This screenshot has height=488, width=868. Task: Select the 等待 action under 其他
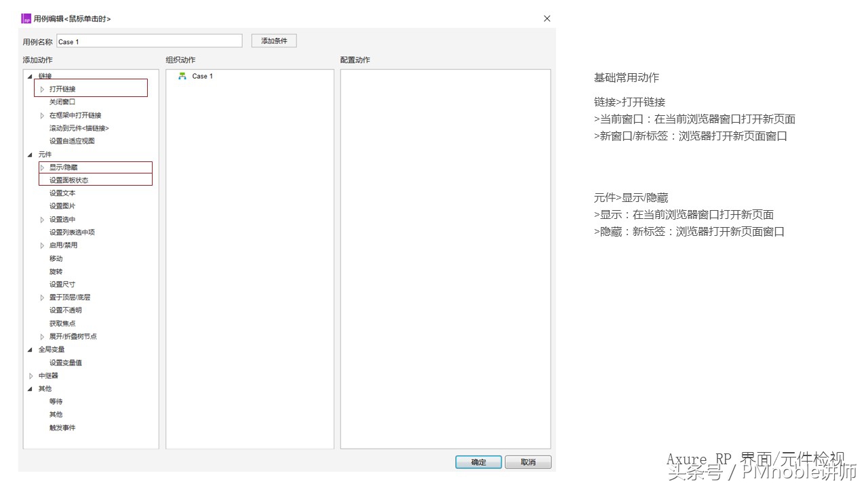(56, 401)
